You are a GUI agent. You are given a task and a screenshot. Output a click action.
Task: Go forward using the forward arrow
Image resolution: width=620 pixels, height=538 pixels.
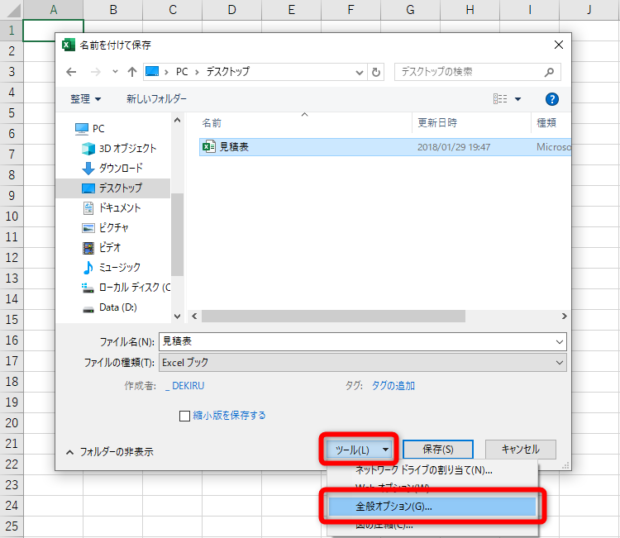coord(95,72)
